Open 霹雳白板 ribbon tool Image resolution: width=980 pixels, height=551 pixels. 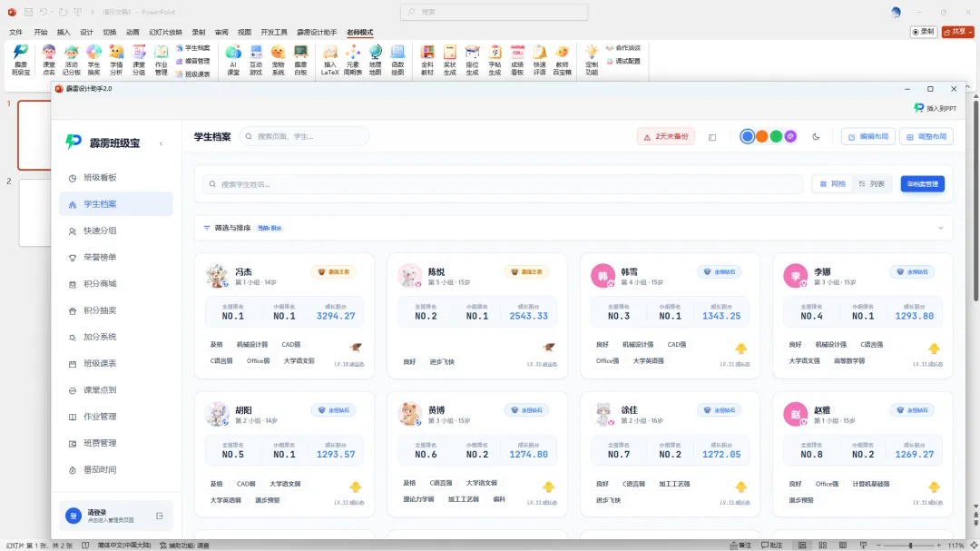300,60
